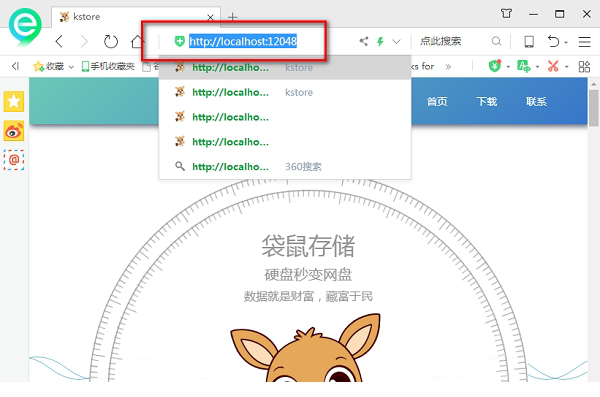Viewport: 600px width, 397px height.
Task: Expand more bookmarks chevron
Action: tap(448, 67)
